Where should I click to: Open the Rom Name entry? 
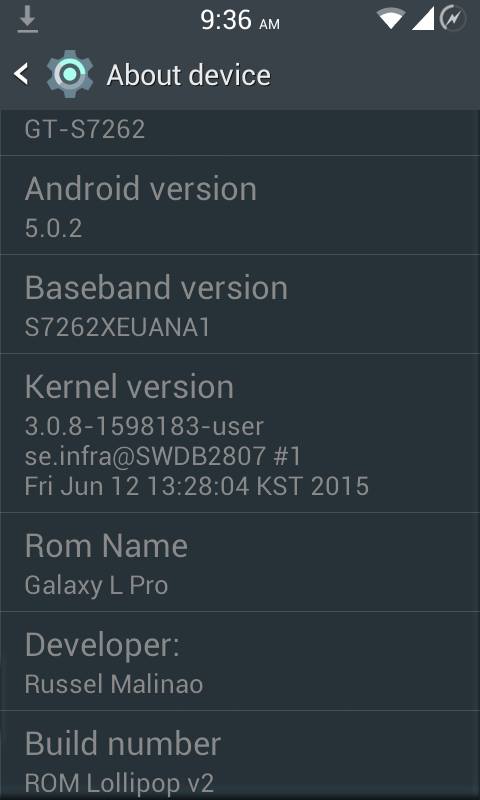pos(240,562)
